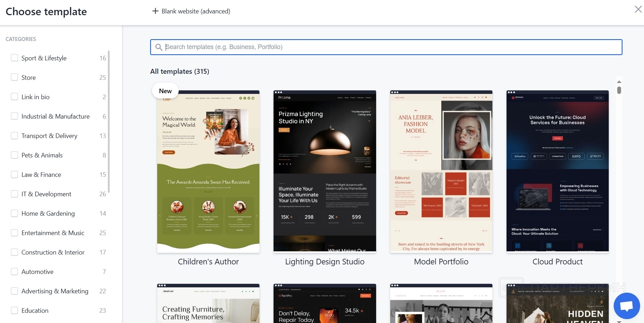The width and height of the screenshot is (644, 323).
Task: Click the Pets & Animals label
Action: (x=42, y=155)
